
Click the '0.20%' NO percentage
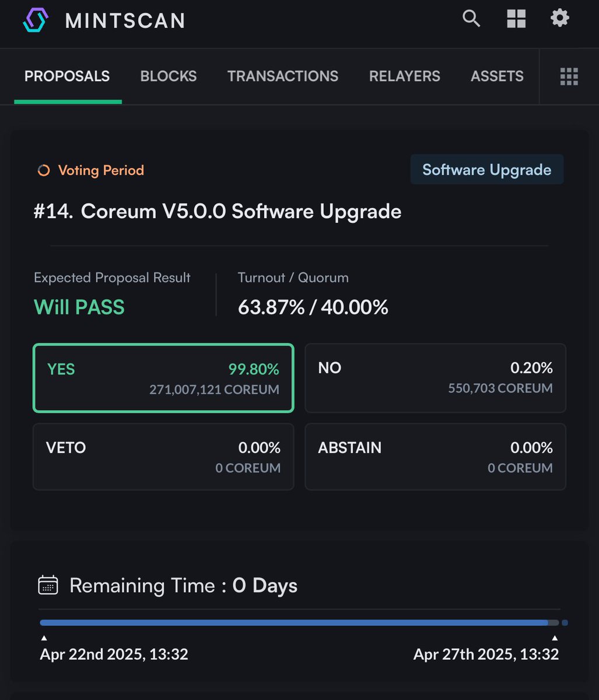[x=531, y=368]
